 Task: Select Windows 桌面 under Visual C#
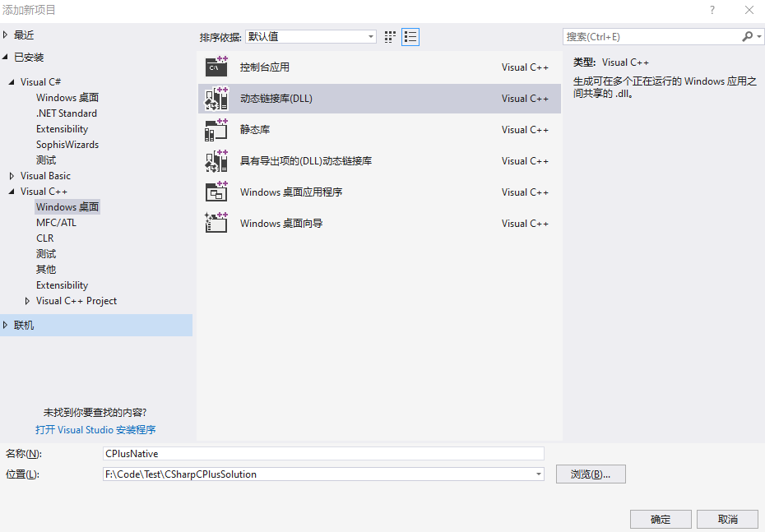pyautogui.click(x=67, y=98)
